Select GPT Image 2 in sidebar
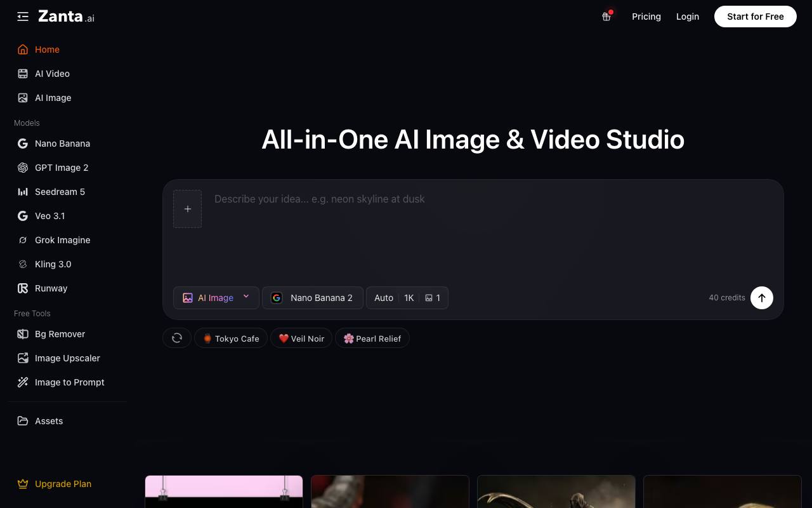The image size is (812, 508). coord(67,168)
